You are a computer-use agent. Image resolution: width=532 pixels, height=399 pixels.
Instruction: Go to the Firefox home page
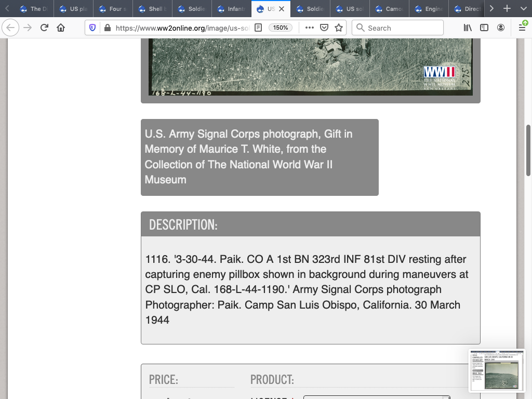coord(61,28)
